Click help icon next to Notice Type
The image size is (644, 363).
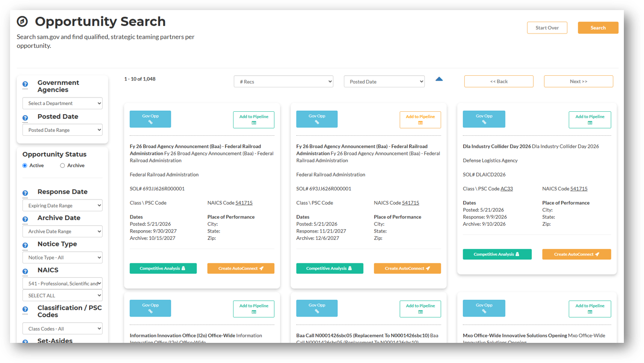[x=25, y=246]
